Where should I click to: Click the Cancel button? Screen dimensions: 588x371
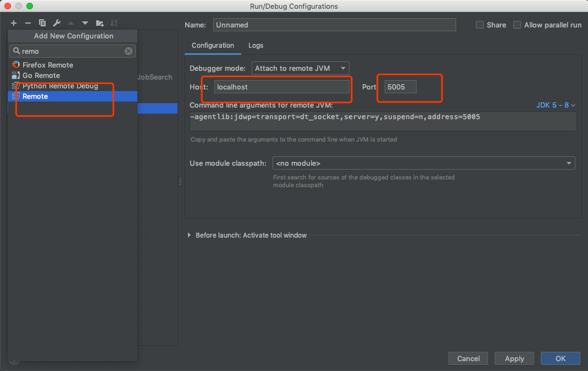click(x=468, y=358)
